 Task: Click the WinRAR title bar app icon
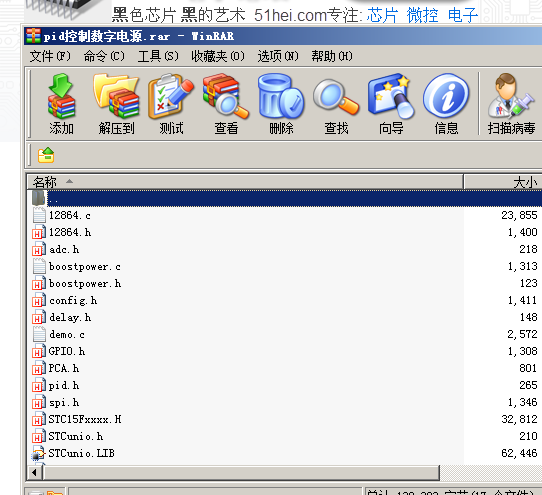33,36
